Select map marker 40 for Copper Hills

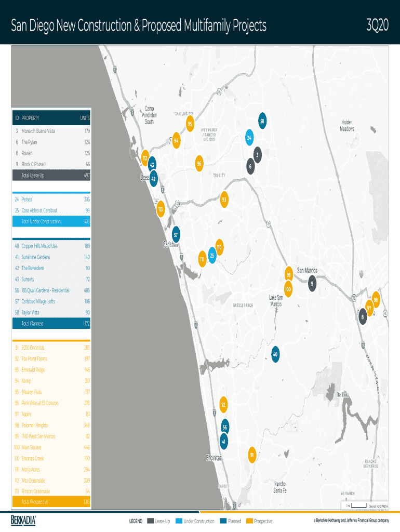(275, 354)
